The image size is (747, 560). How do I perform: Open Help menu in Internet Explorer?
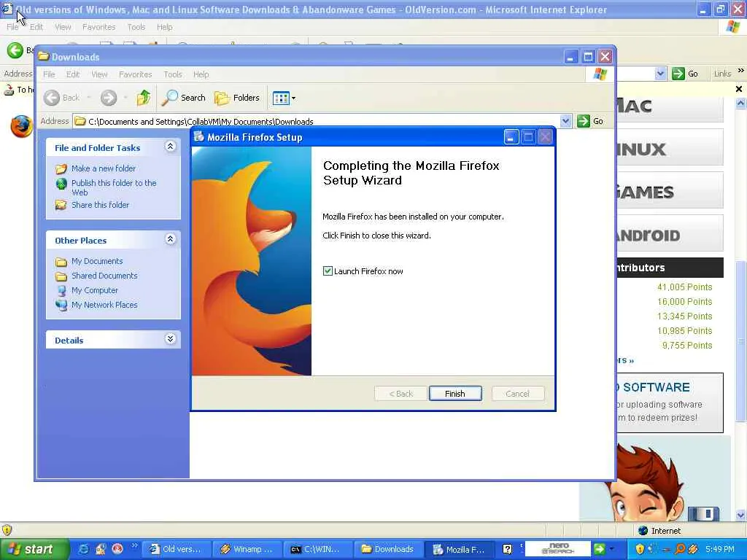tap(165, 27)
